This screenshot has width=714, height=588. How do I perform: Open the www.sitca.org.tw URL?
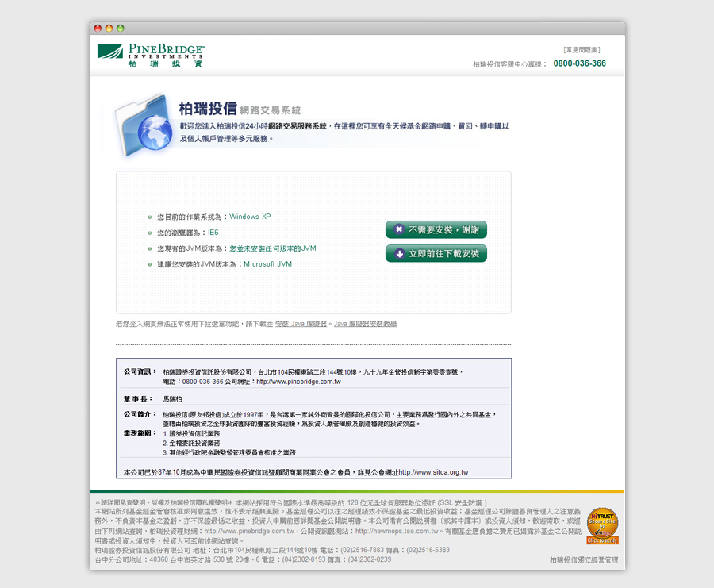(x=433, y=472)
